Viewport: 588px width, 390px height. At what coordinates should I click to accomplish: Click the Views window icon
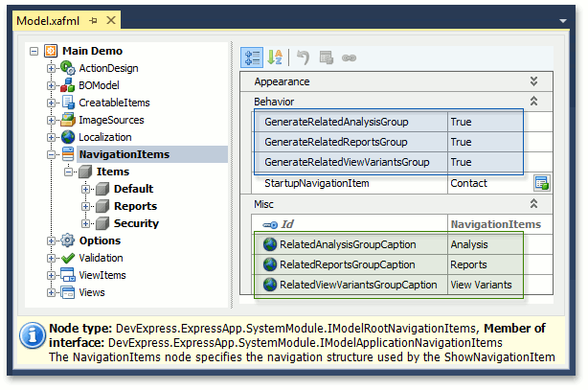click(x=68, y=292)
